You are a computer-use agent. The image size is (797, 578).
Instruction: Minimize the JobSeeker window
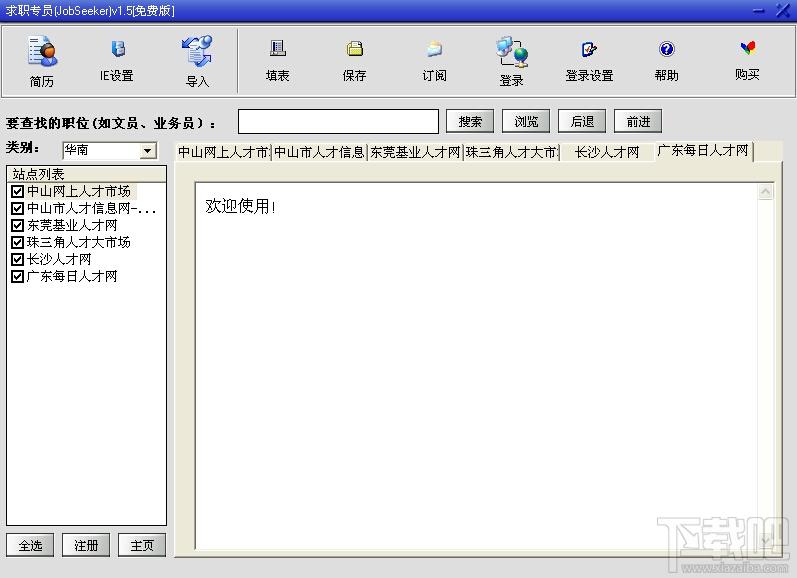pyautogui.click(x=759, y=10)
